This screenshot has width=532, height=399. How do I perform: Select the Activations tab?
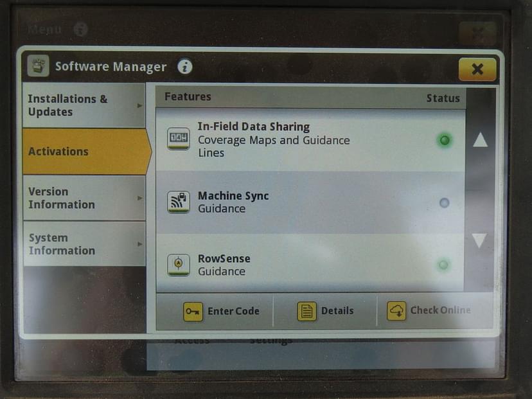click(86, 152)
